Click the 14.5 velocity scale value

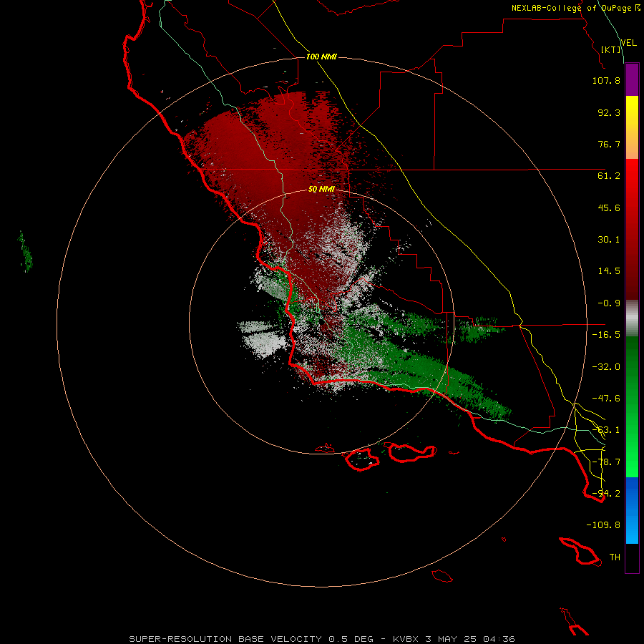pyautogui.click(x=609, y=271)
